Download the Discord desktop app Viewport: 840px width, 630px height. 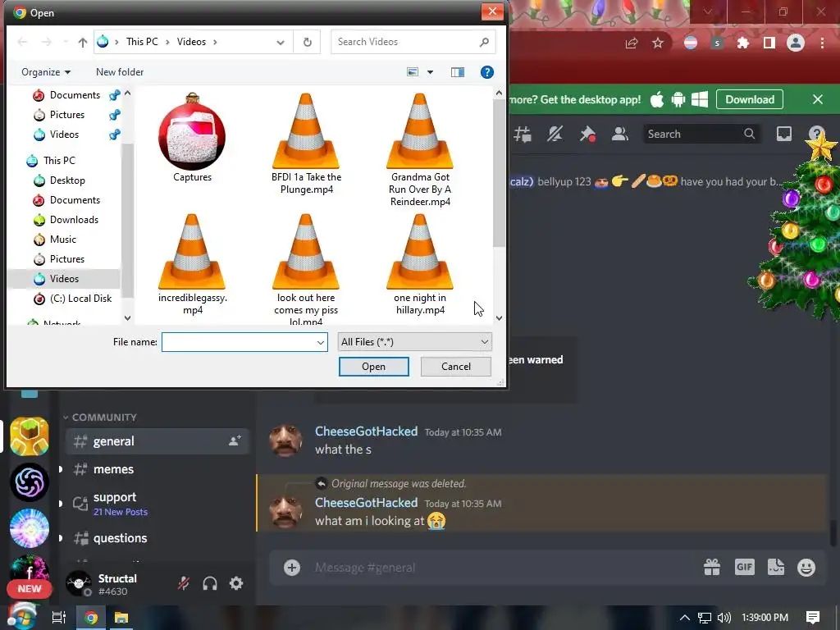pyautogui.click(x=750, y=99)
